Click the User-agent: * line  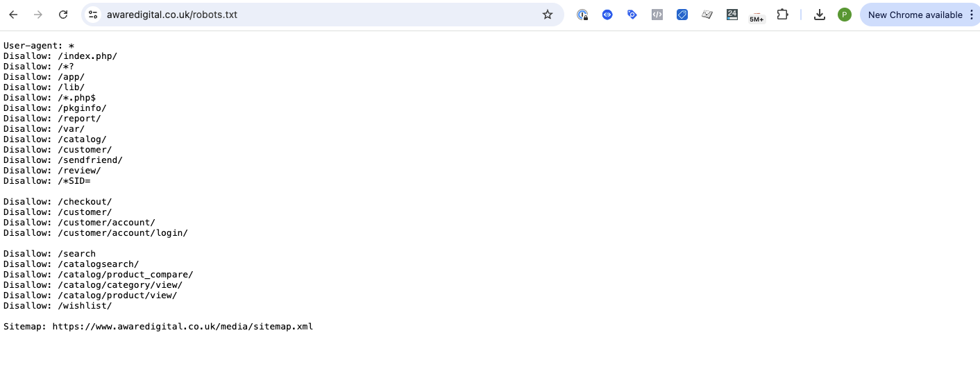(x=39, y=46)
